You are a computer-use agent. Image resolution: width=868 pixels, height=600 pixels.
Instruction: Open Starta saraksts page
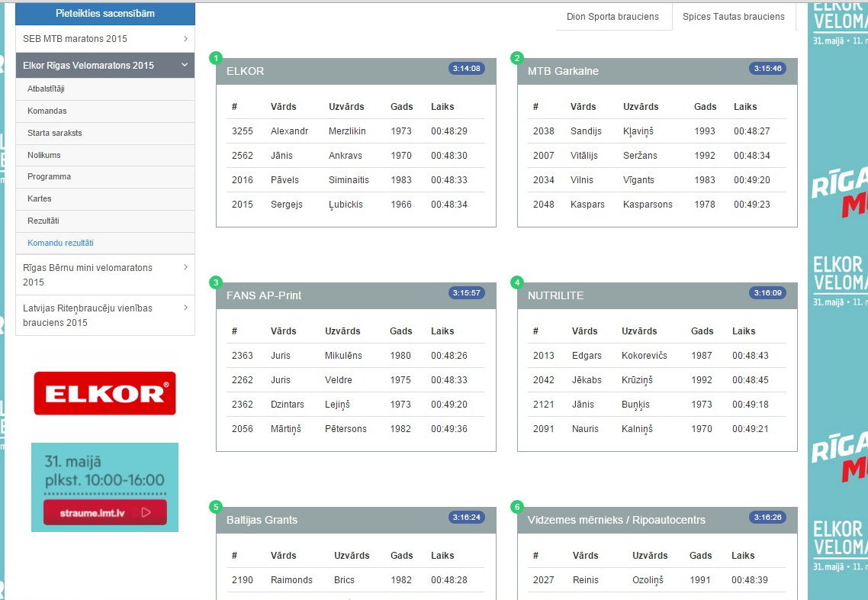[105, 134]
